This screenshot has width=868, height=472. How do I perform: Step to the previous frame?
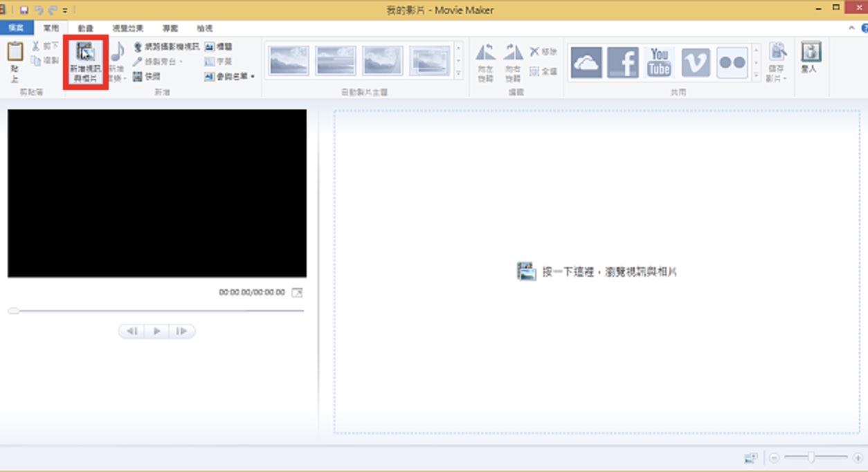click(x=132, y=332)
